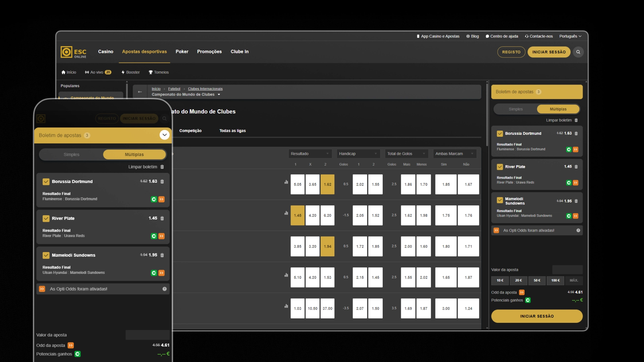Open the Ambas Marcam dropdown
644x362 pixels.
point(454,154)
